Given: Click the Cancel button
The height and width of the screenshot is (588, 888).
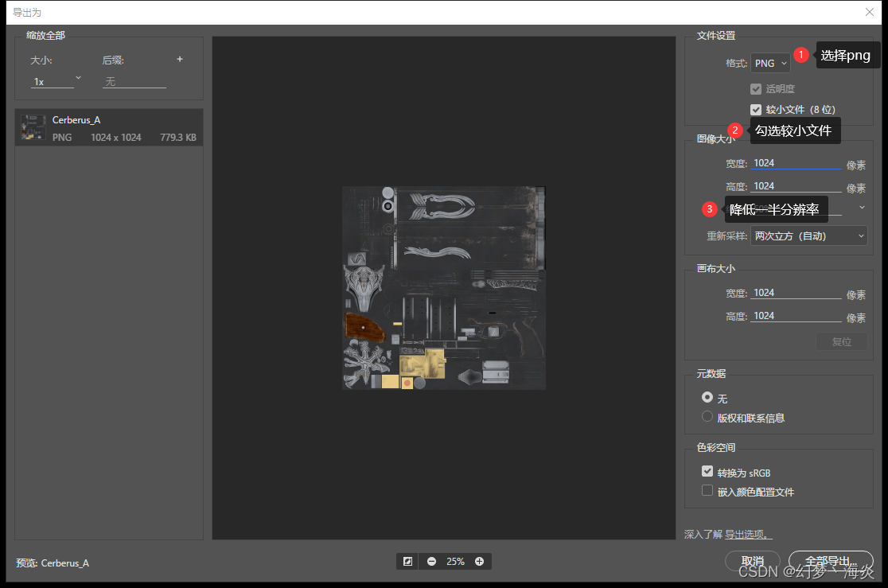Looking at the screenshot, I should pyautogui.click(x=753, y=561).
